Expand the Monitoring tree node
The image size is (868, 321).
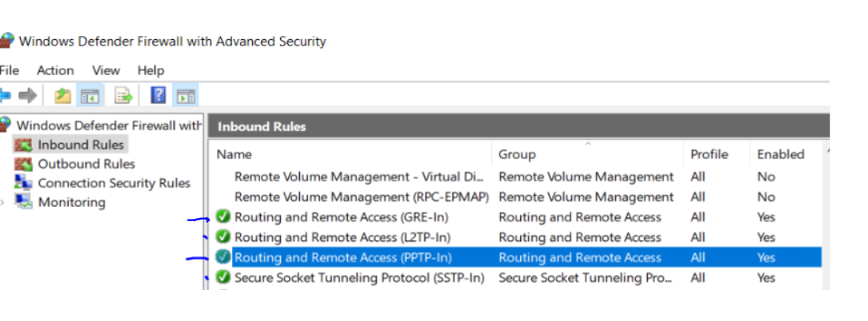(2, 202)
